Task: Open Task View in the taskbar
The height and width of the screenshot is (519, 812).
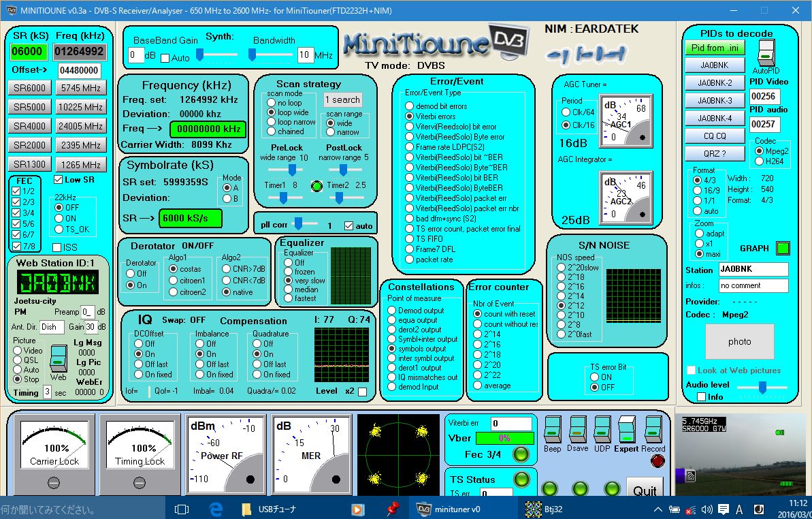Action: click(x=182, y=509)
